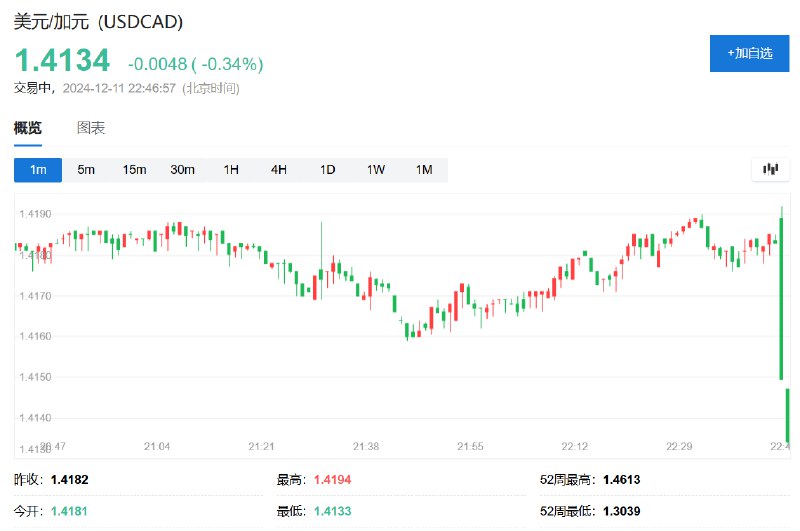This screenshot has width=800, height=531.
Task: Click the 1.4160 price axis label
Action: pyautogui.click(x=35, y=336)
